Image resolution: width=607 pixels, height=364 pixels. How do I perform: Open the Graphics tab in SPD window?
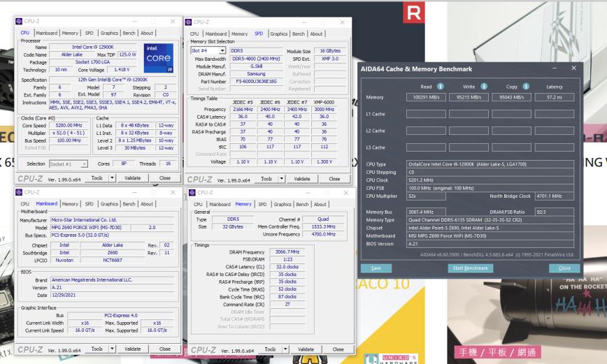point(279,34)
